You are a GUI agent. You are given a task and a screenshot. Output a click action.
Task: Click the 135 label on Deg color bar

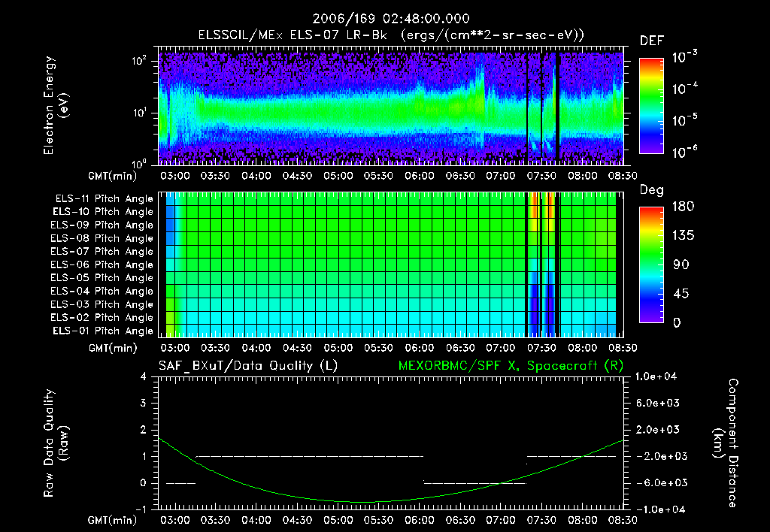tap(683, 236)
